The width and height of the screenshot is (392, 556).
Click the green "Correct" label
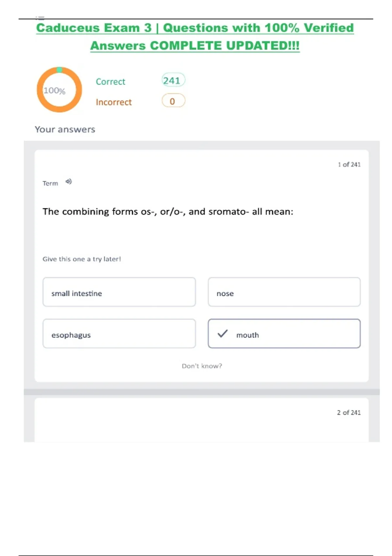coord(110,81)
